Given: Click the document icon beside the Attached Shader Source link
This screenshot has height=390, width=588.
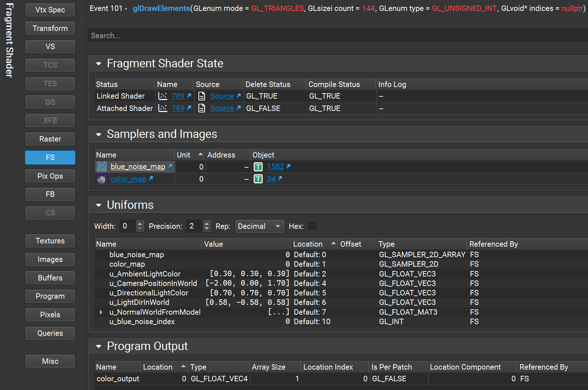Looking at the screenshot, I should (x=202, y=108).
